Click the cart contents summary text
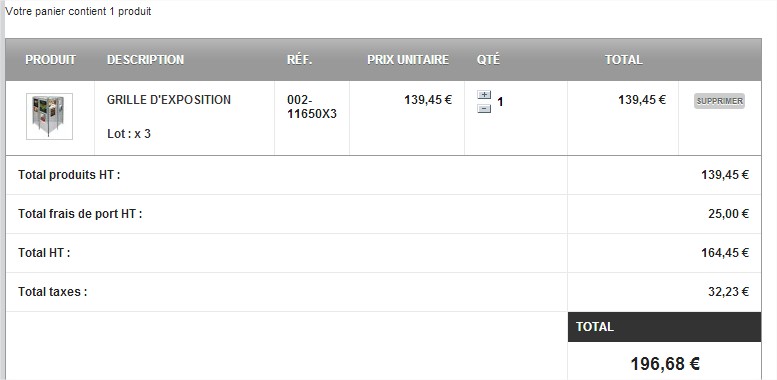 78,11
